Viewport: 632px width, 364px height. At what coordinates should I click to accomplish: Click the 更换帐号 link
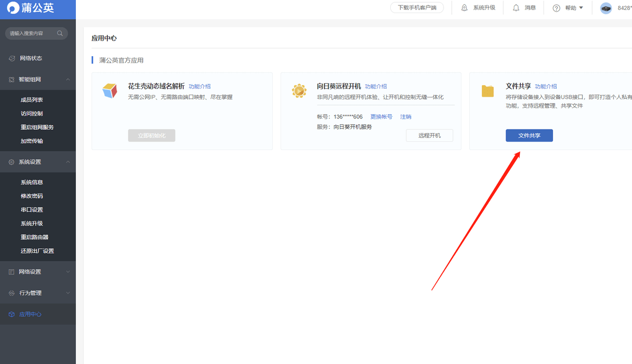click(x=381, y=117)
